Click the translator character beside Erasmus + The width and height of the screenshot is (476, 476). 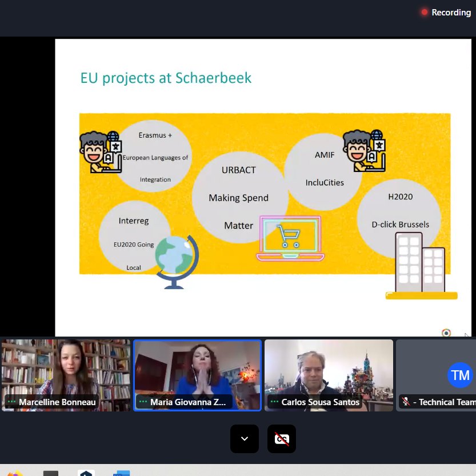coord(101,152)
